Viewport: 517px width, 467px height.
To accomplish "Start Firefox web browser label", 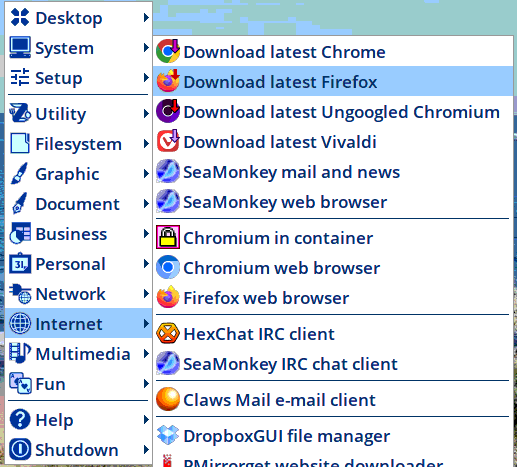I will coord(266,298).
